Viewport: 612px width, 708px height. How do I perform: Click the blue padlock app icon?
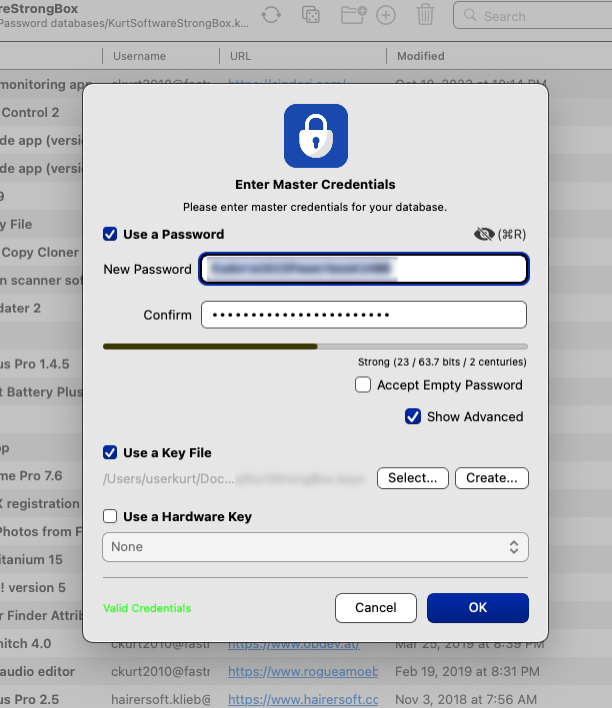pos(315,136)
